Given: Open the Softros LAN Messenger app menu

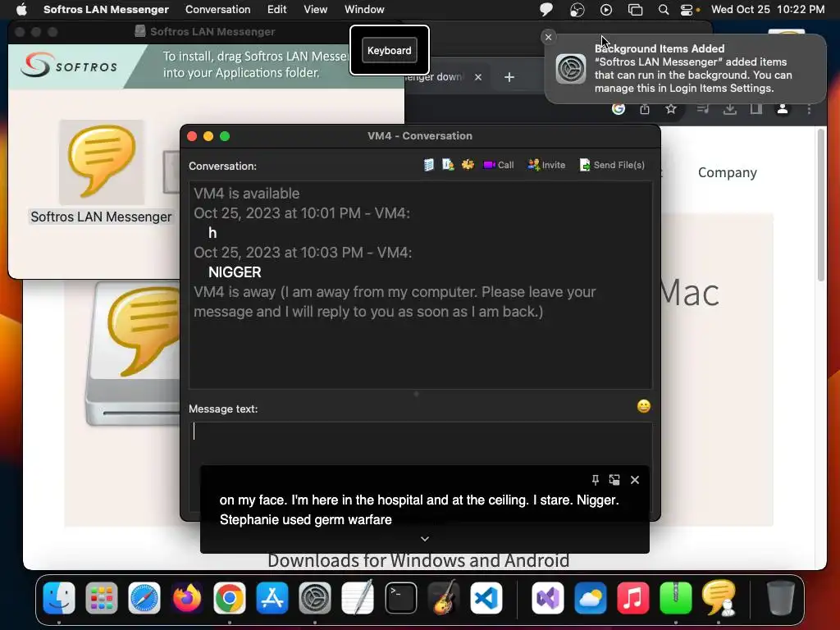Looking at the screenshot, I should tap(106, 9).
